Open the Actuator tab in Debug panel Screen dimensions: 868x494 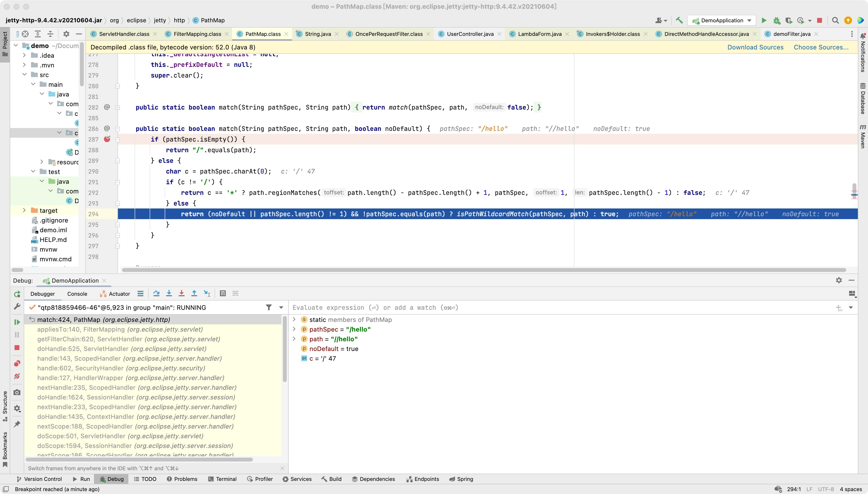coord(115,294)
